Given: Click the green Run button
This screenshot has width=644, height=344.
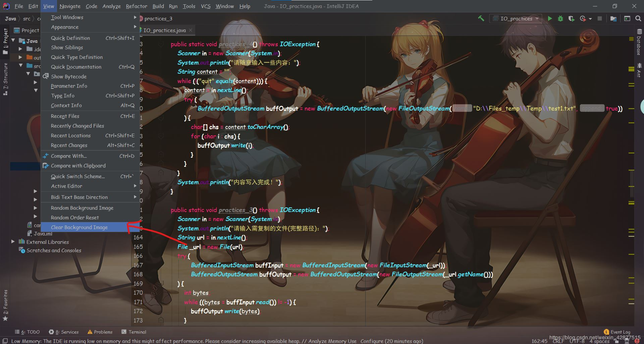Looking at the screenshot, I should [550, 19].
